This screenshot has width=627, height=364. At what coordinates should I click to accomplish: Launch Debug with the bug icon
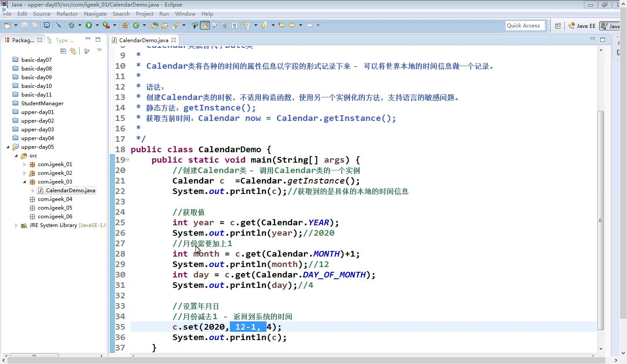71,26
